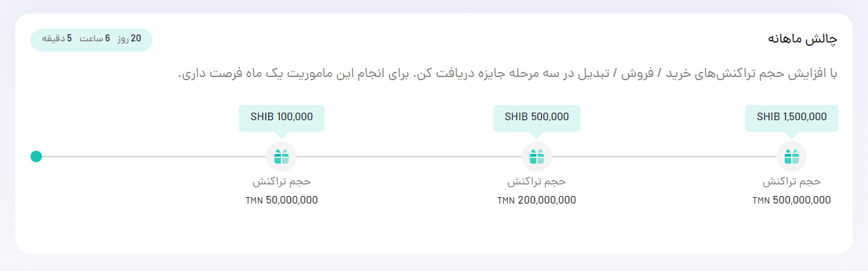The height and width of the screenshot is (271, 868).
Task: Click حجم تراکنش label above TMN 200,000,000
Action: click(537, 181)
